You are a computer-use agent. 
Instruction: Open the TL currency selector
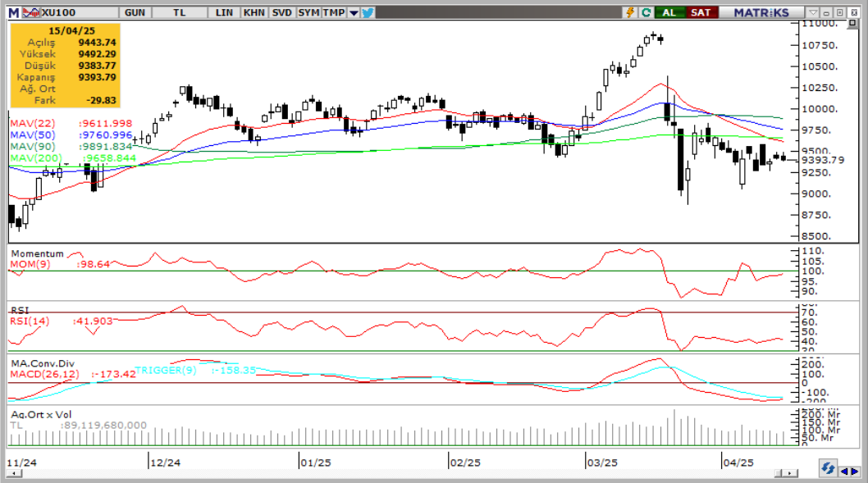[x=178, y=12]
